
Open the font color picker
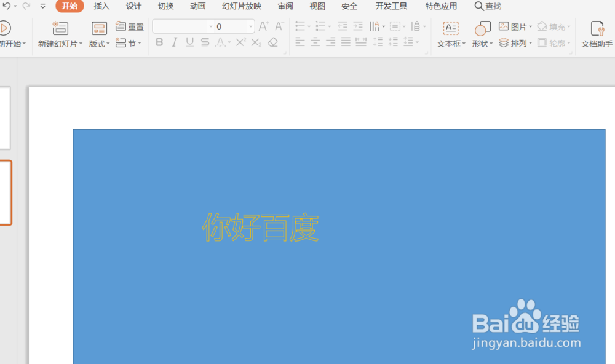coord(220,42)
